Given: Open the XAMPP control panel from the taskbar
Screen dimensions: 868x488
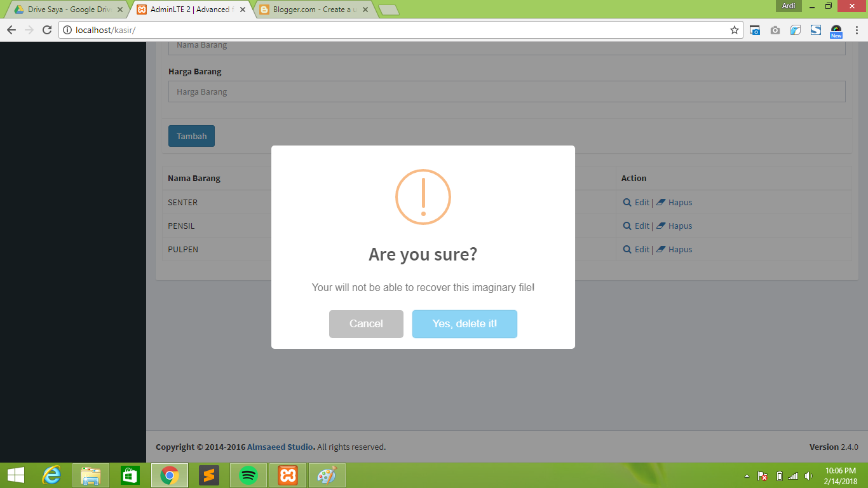Looking at the screenshot, I should (x=287, y=475).
